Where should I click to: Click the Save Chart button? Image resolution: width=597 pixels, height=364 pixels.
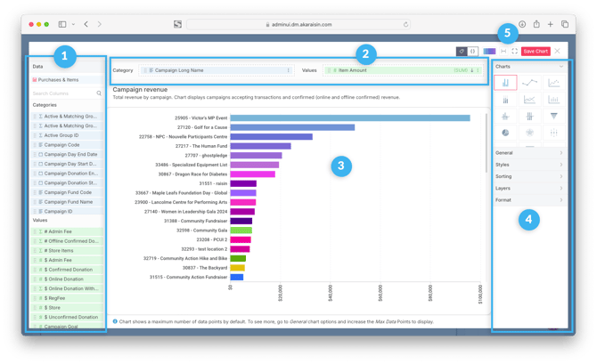536,51
